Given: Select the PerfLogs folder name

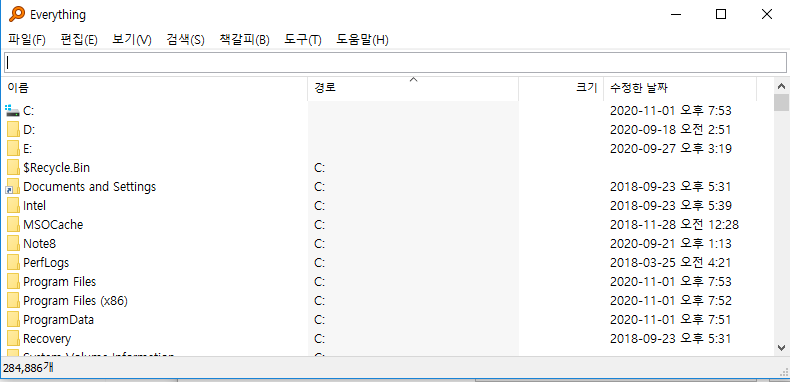Looking at the screenshot, I should (46, 263).
